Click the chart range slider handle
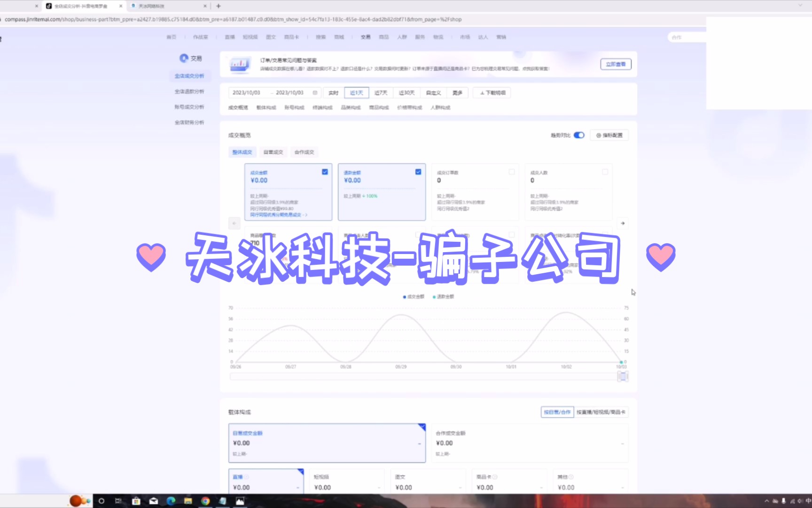 click(623, 376)
